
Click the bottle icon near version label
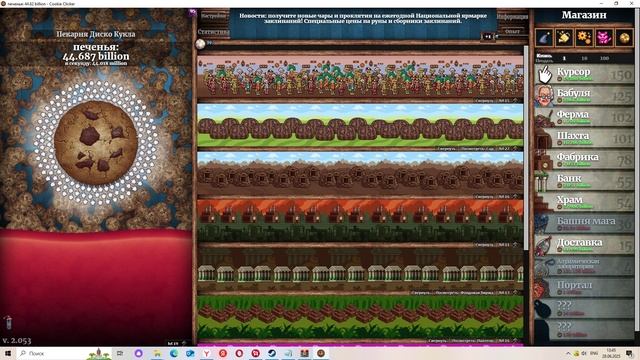click(x=9, y=323)
